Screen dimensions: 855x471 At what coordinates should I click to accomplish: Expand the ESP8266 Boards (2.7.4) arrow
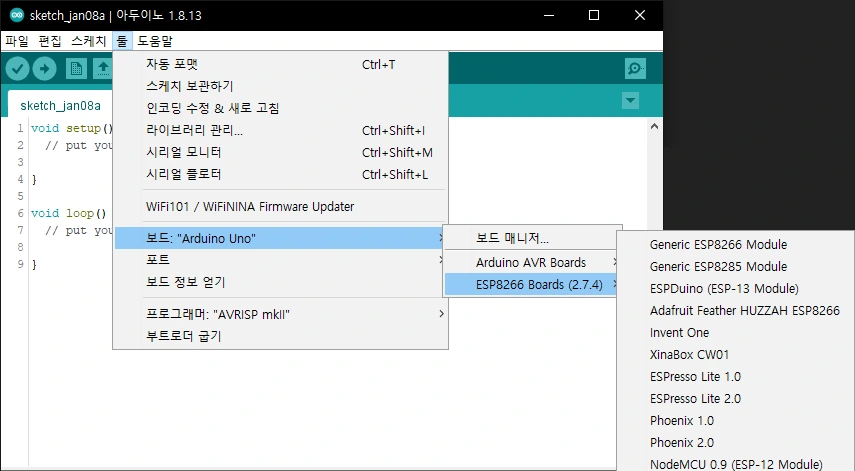coord(615,284)
